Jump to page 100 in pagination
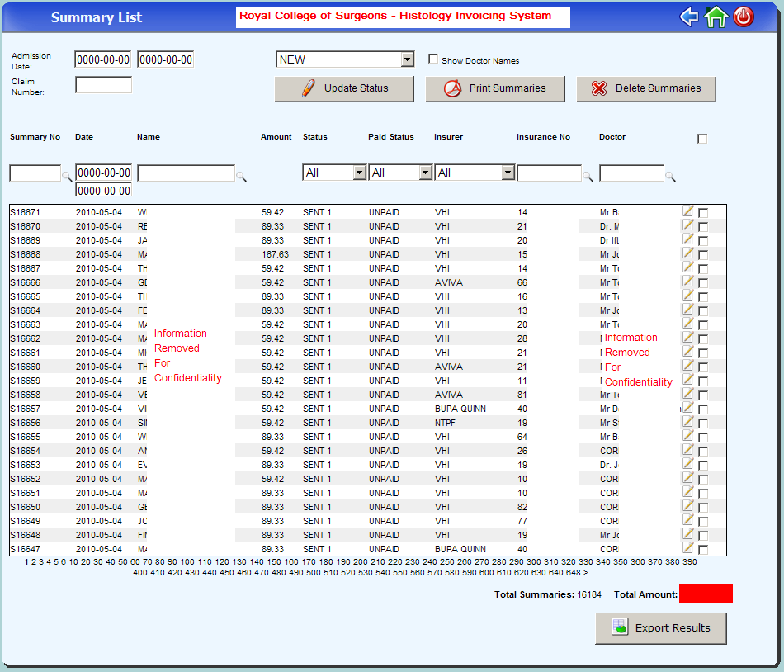 (x=187, y=561)
